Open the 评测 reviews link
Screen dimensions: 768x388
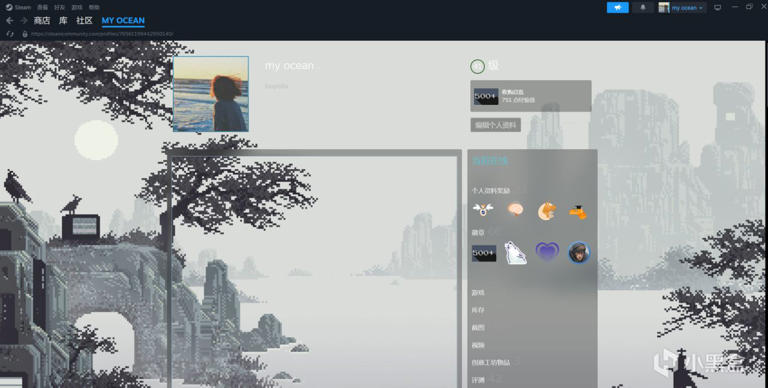(x=478, y=380)
